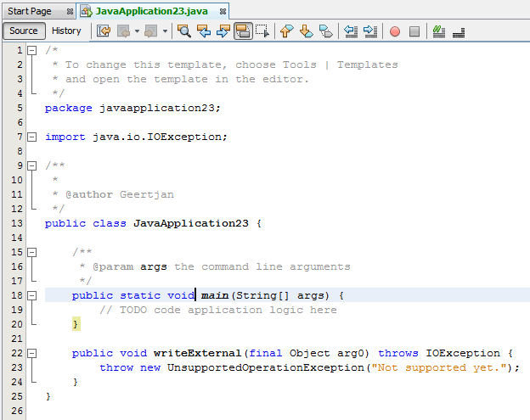Screen dimensions: 530x420
Task: Jump to the next search occurrence
Action: click(x=223, y=31)
